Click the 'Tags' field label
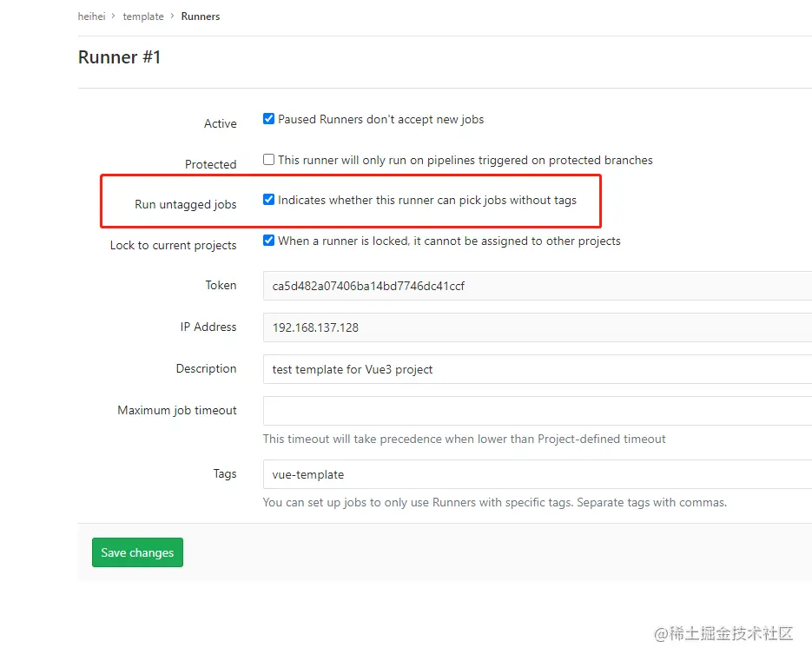Image resolution: width=812 pixels, height=661 pixels. (x=225, y=474)
